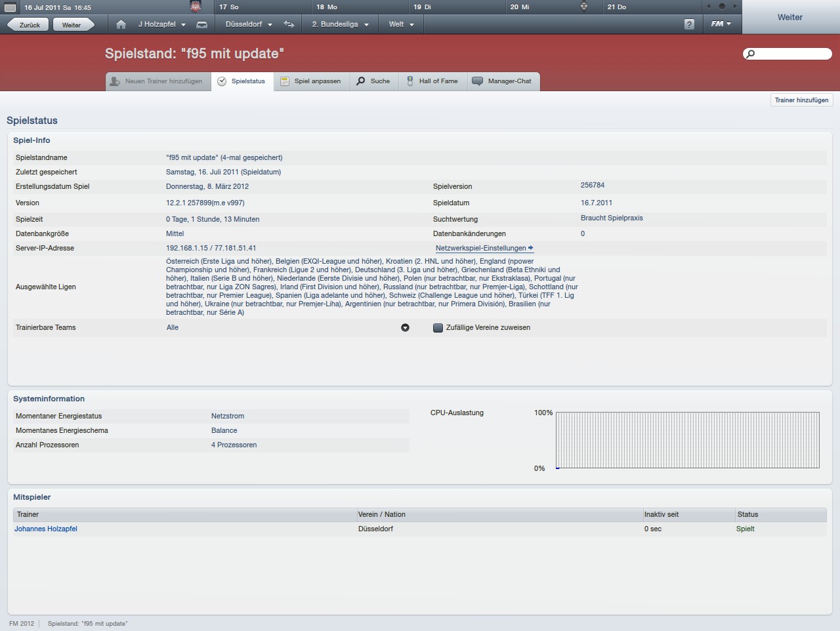This screenshot has height=631, width=840.
Task: Switch to the Spiel anpassen tab
Action: pyautogui.click(x=311, y=81)
